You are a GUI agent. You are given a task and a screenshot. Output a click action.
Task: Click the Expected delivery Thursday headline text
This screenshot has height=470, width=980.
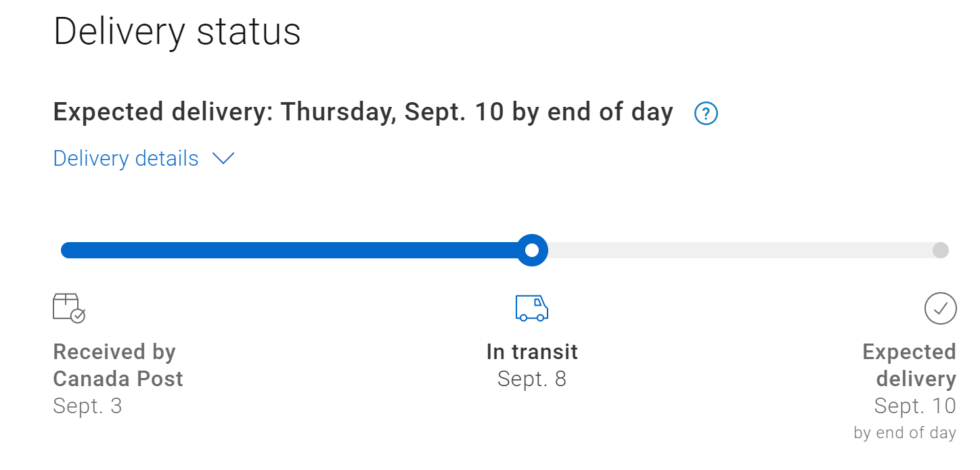tap(363, 112)
